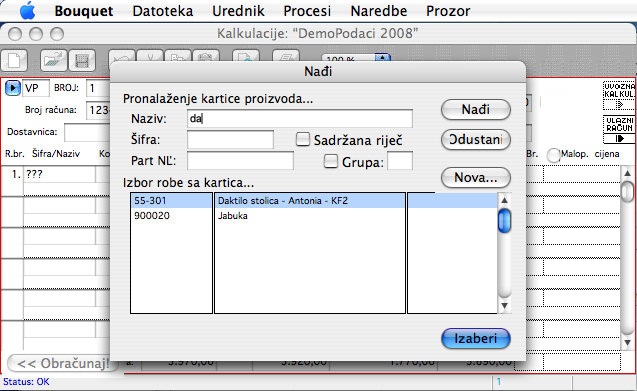The image size is (637, 391).
Task: Open the 100 % zoom dropdown stepper
Action: tap(382, 58)
